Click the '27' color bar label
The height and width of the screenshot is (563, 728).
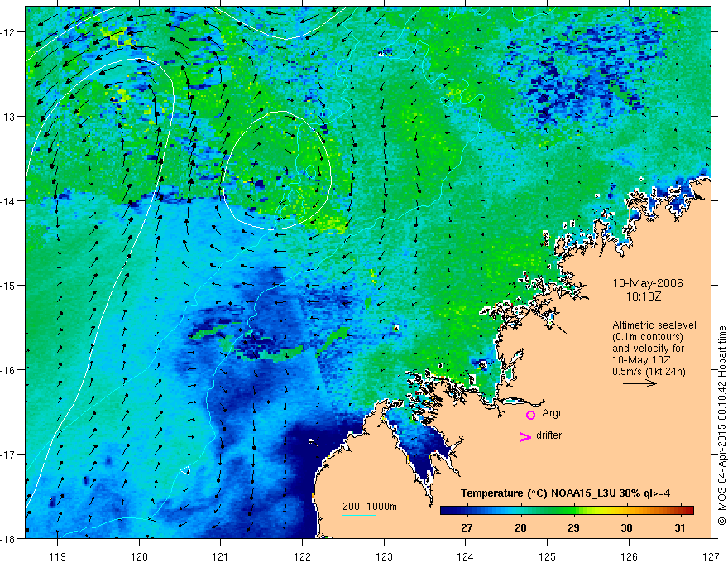(467, 527)
